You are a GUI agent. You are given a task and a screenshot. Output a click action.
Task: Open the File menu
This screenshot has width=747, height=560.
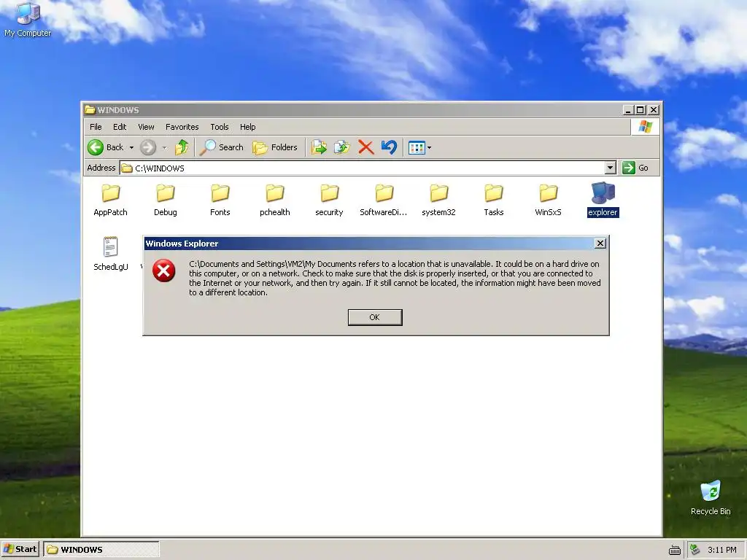tap(96, 127)
